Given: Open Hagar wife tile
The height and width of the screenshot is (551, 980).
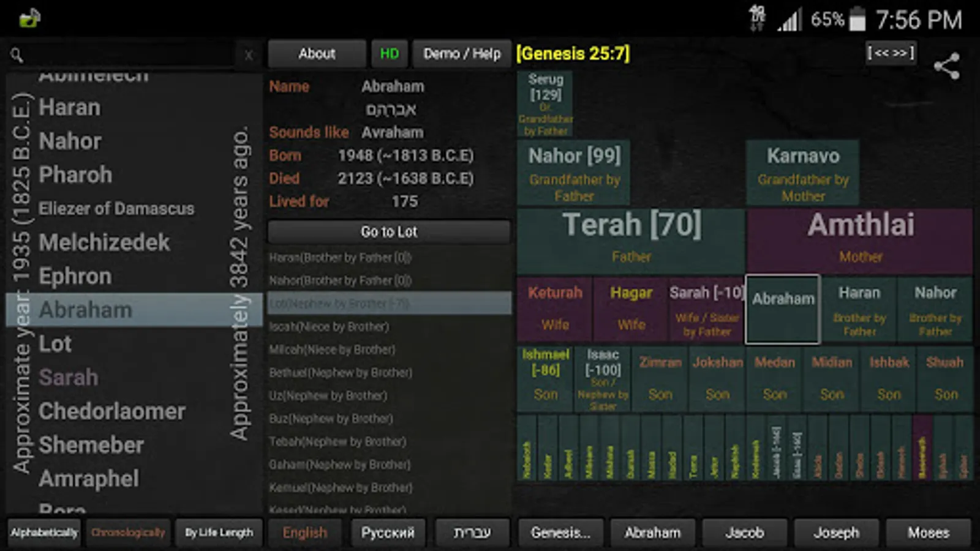Looking at the screenshot, I should [631, 309].
